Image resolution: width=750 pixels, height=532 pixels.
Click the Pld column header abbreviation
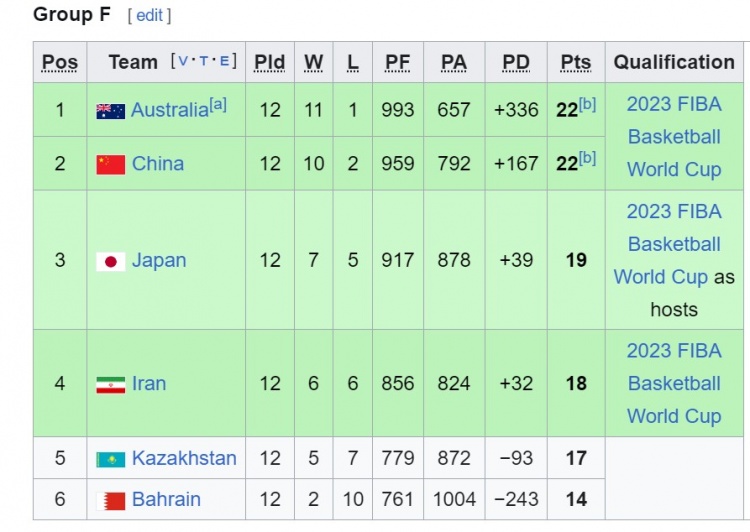coord(269,62)
